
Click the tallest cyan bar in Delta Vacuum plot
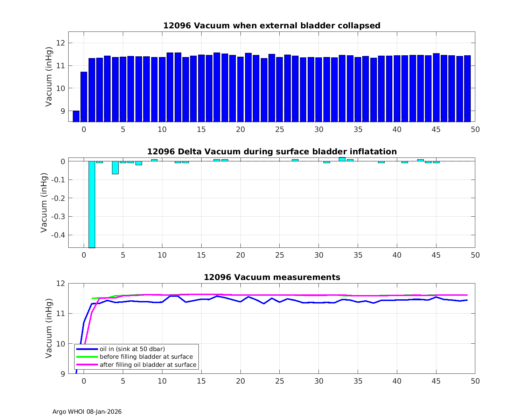[92, 204]
